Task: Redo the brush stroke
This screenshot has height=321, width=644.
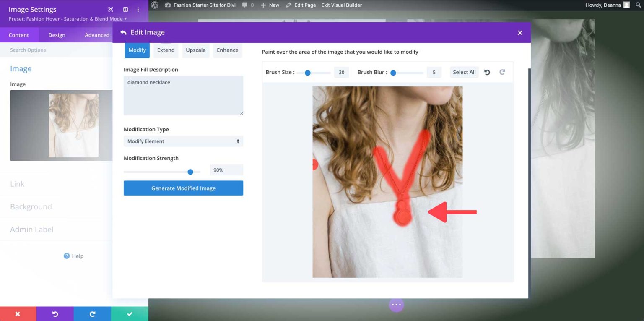Action: click(502, 72)
